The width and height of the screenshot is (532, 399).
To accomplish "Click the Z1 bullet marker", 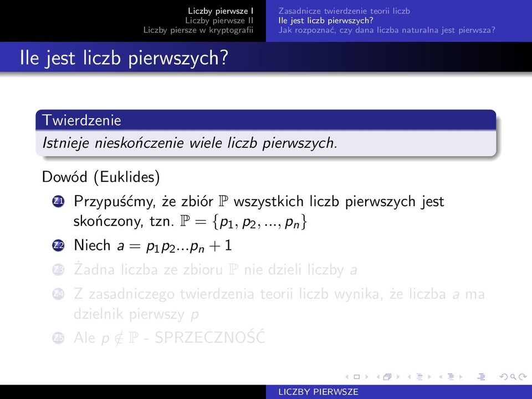I will pyautogui.click(x=58, y=202).
